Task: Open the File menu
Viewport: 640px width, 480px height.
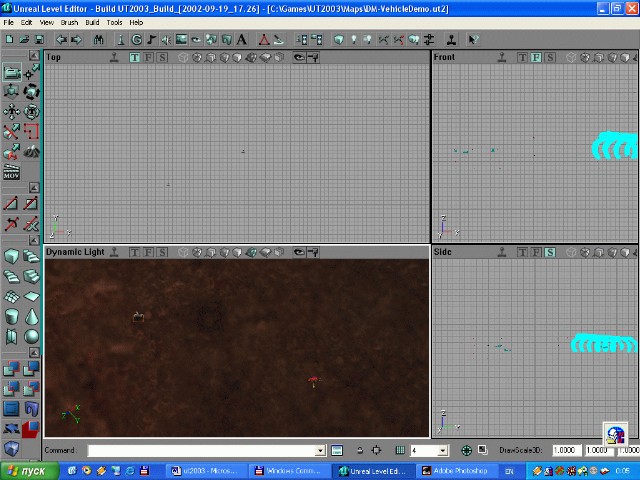Action: [9, 22]
